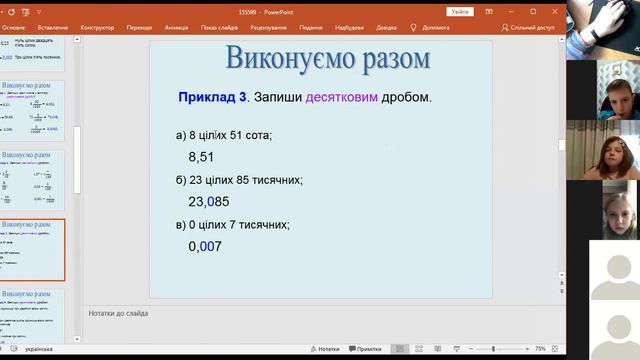640x360 pixels.
Task: Click Fit Slide to Window icon
Action: click(x=555, y=349)
